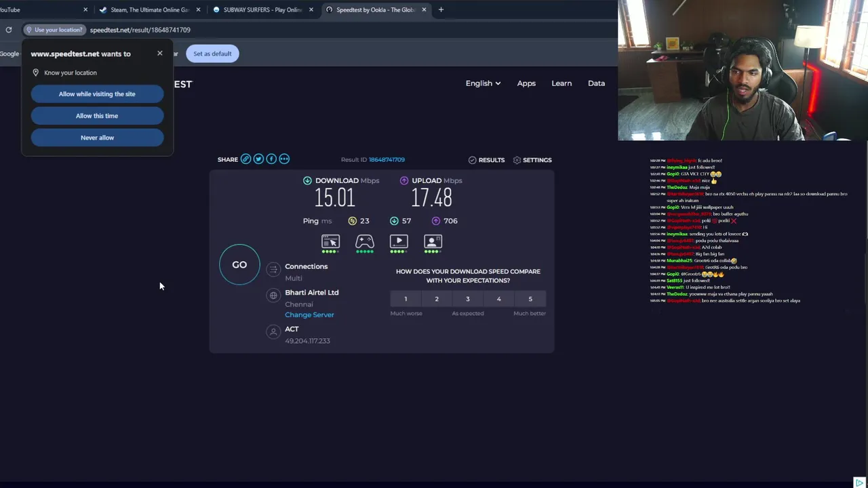Screen dimensions: 868x488
Task: Click the Change Server link
Action: pyautogui.click(x=309, y=314)
